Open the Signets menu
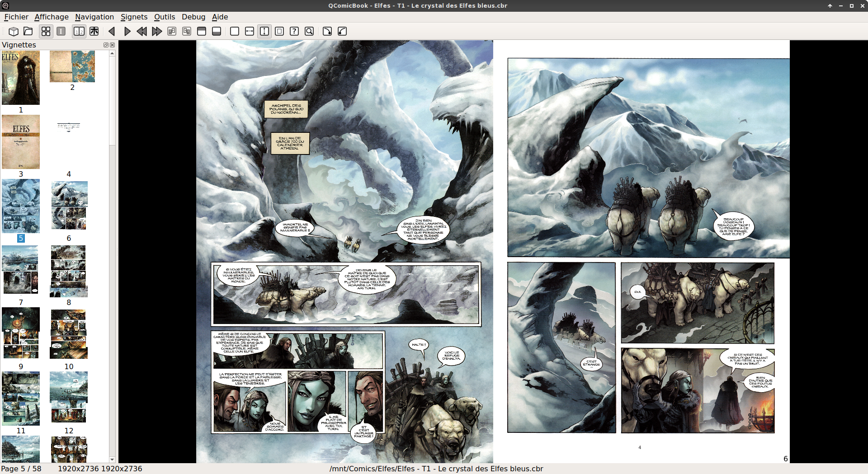Image resolution: width=868 pixels, height=474 pixels. (x=134, y=17)
